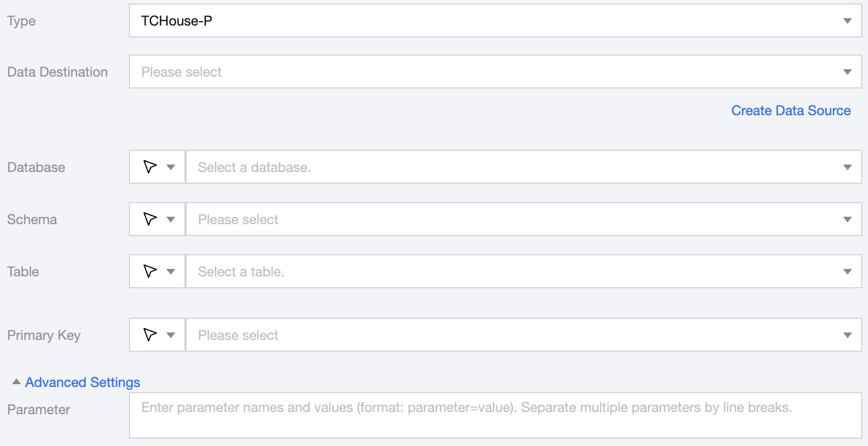Screen dimensions: 868x446
Task: Click into the Parameter text area
Action: point(495,415)
